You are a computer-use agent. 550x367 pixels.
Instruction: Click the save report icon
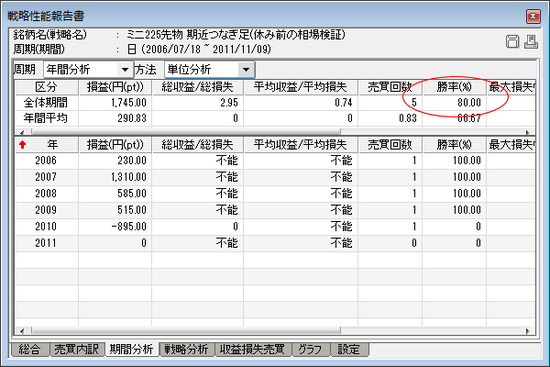(x=512, y=42)
